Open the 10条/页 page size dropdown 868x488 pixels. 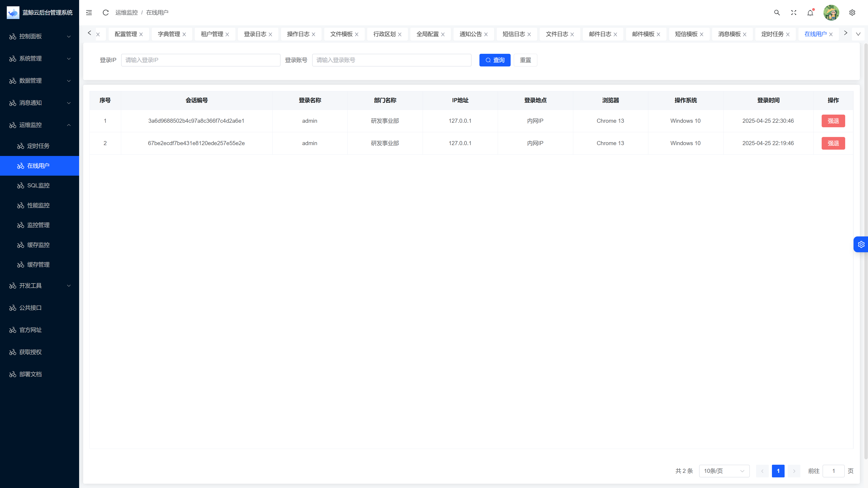(x=724, y=471)
